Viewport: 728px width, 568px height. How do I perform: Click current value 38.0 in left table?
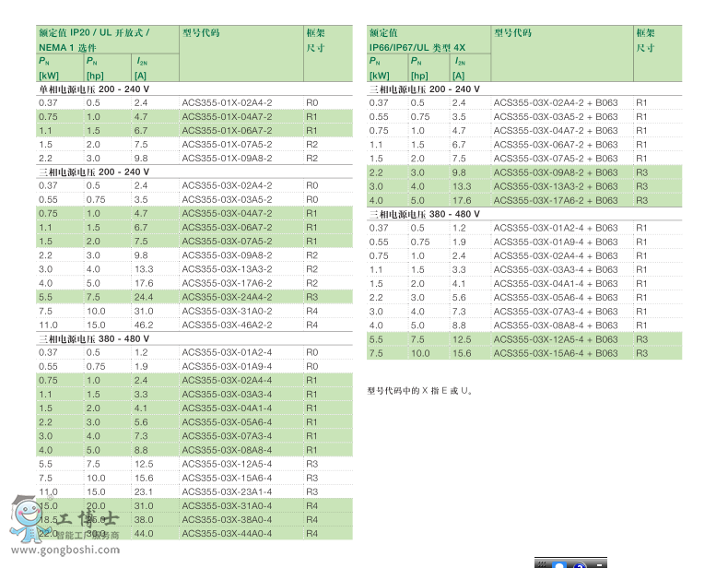(144, 520)
